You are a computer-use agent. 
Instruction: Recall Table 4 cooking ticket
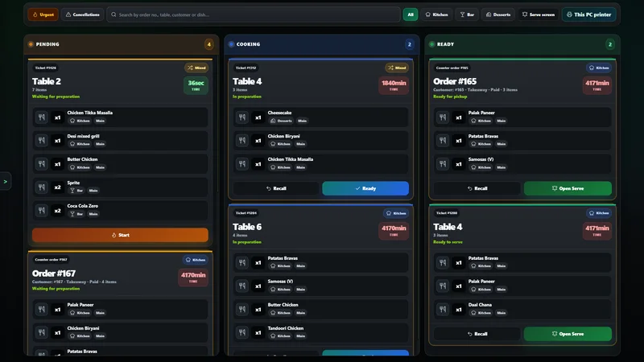pos(276,188)
